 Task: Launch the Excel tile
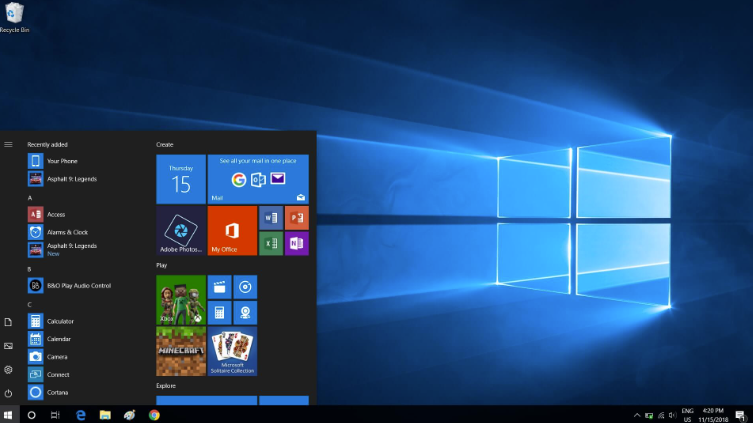coord(271,243)
